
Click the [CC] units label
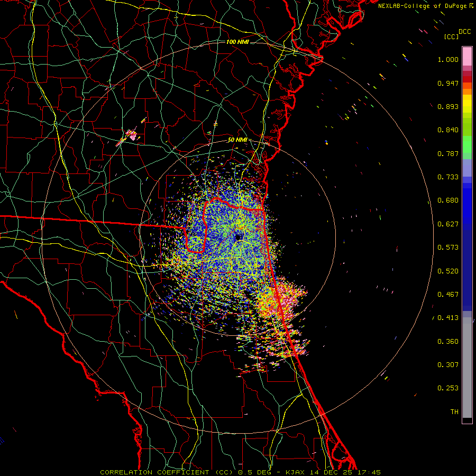pos(451,36)
